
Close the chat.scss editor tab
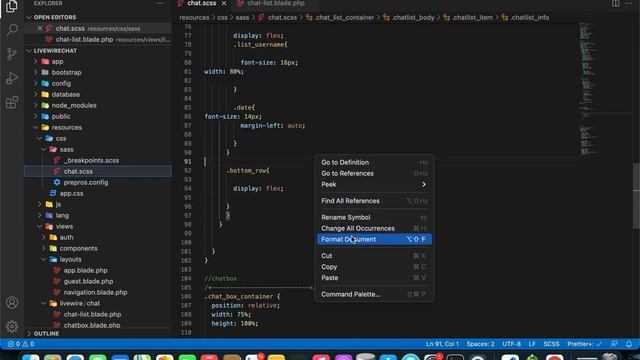pyautogui.click(x=224, y=3)
